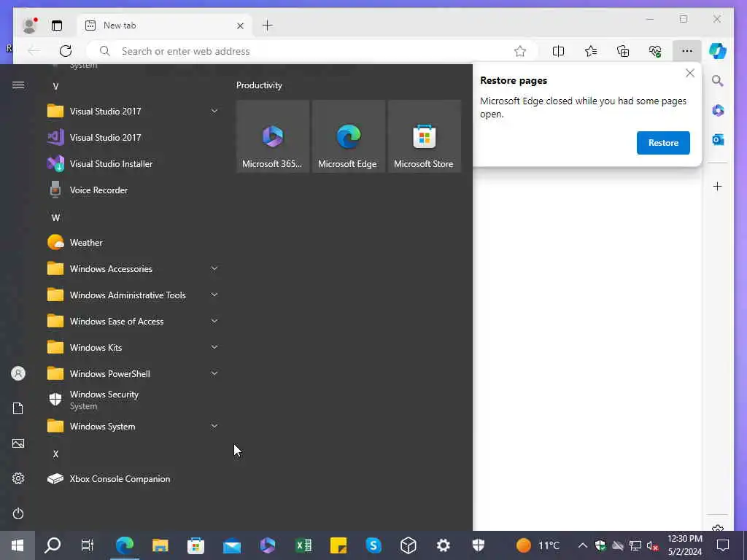The width and height of the screenshot is (747, 560).
Task: Open Microsoft Store tile
Action: [x=424, y=136]
